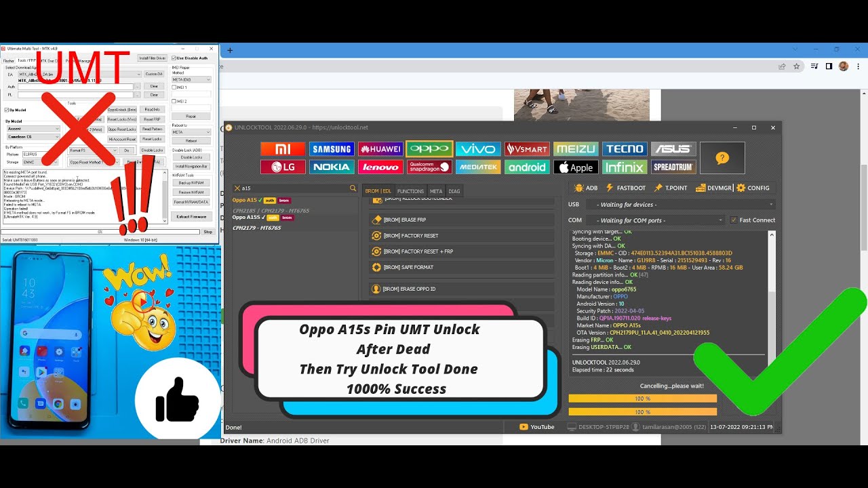Viewport: 868px width, 488px height.
Task: Select the Android brand logo
Action: tap(527, 167)
